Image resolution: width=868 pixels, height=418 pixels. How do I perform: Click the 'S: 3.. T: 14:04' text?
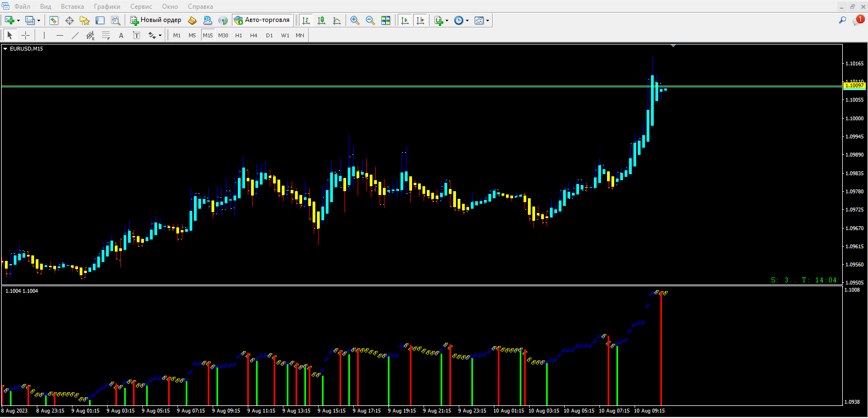click(x=804, y=280)
